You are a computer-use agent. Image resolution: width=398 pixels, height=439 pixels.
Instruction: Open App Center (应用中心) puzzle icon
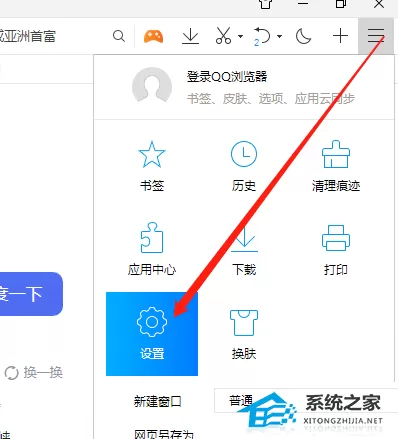point(152,249)
